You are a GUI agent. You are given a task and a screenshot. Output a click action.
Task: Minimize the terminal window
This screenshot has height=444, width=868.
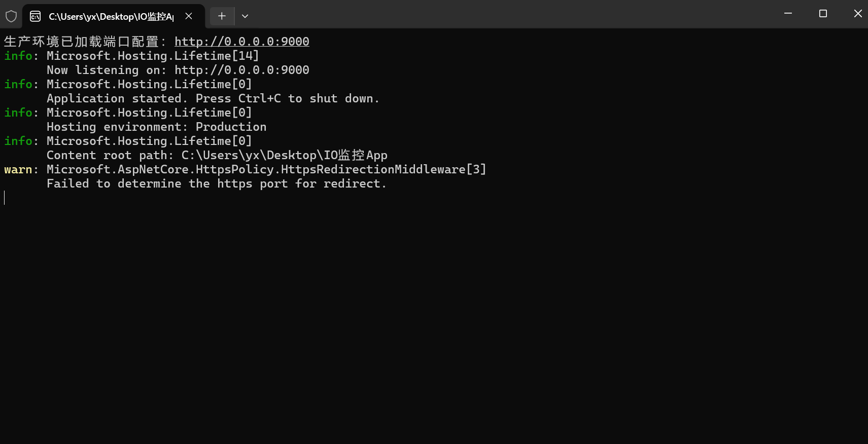pyautogui.click(x=788, y=14)
